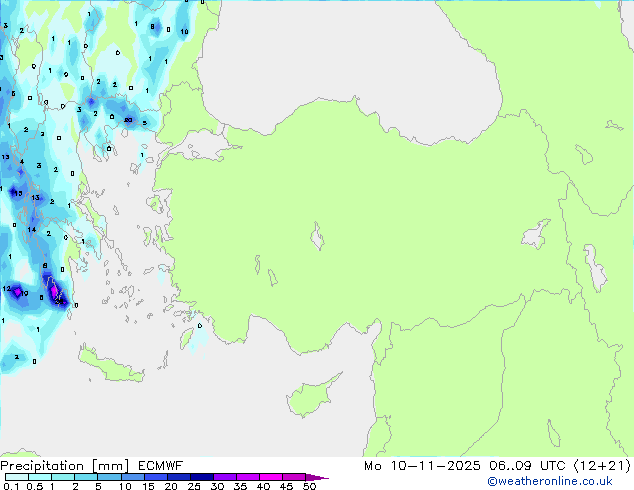Click the '06..09 UTC' time text
The image size is (634, 490).
527,466
